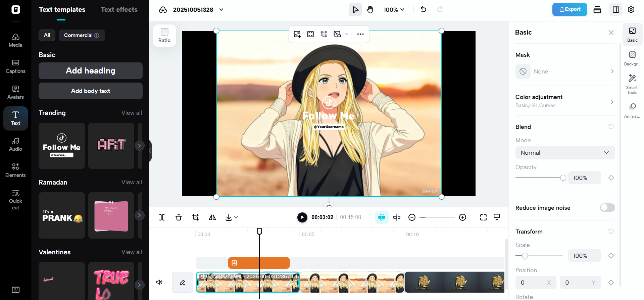
Task: Select the hand pan tool
Action: 370,9
